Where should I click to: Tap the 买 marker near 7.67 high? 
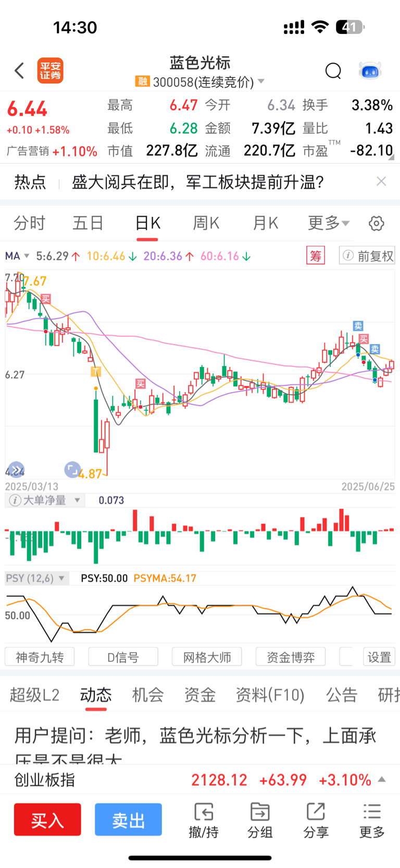(x=46, y=299)
